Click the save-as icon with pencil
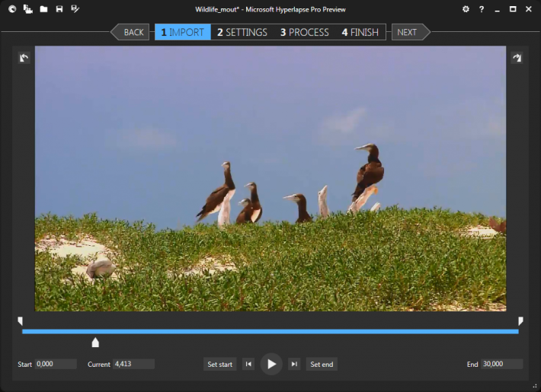This screenshot has height=392, width=541. point(75,9)
